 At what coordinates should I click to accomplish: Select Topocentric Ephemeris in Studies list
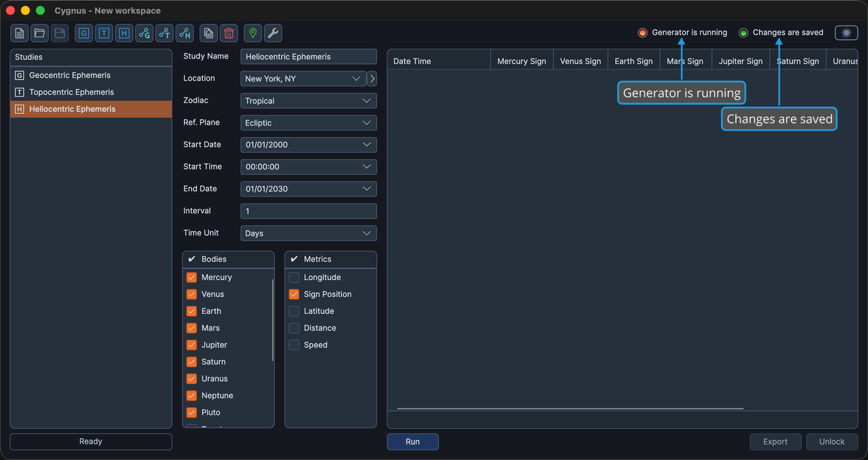click(91, 92)
